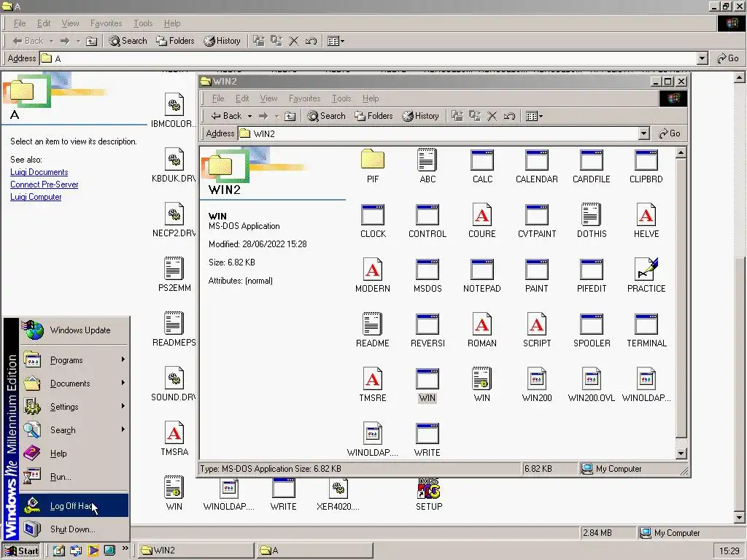The image size is (747, 560).
Task: Open Tools menu in window A
Action: tap(143, 23)
